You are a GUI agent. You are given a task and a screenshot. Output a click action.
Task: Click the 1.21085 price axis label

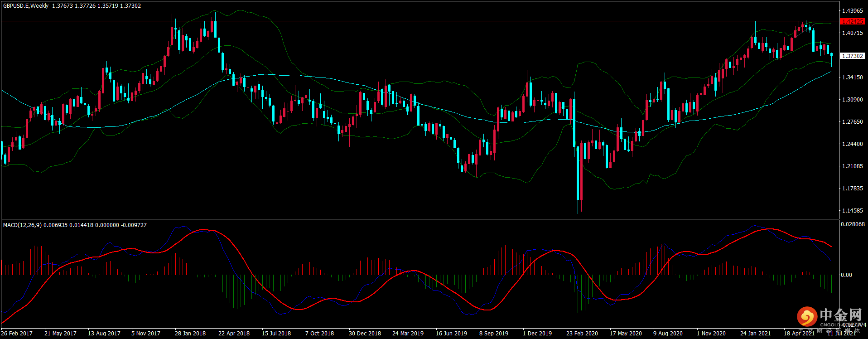point(852,166)
